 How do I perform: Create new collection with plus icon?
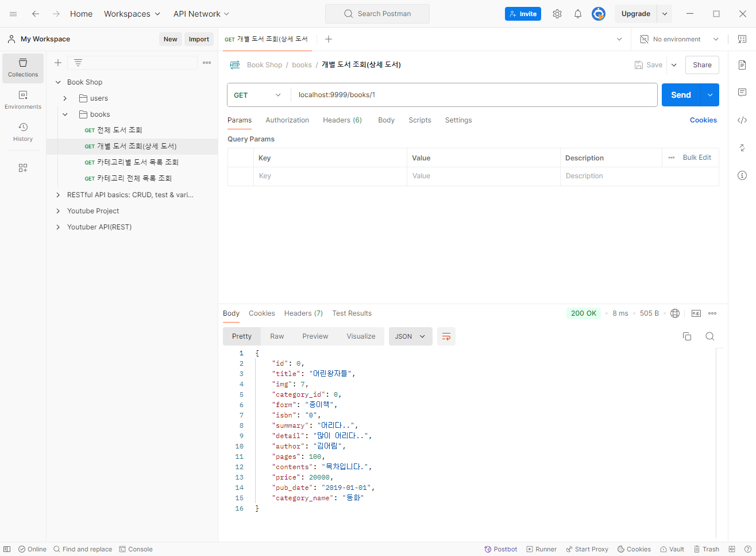(x=58, y=63)
